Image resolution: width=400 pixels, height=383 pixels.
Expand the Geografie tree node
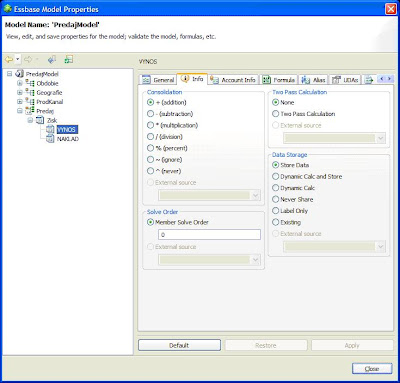pos(20,92)
